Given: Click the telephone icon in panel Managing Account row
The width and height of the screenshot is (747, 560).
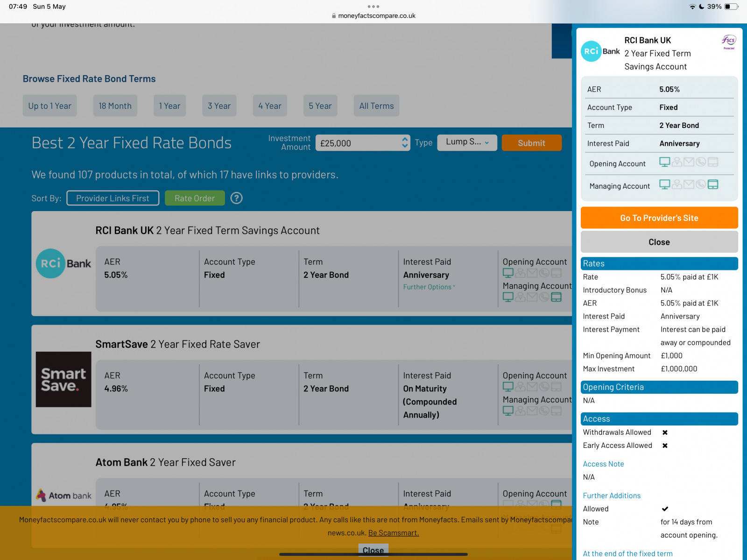Looking at the screenshot, I should pyautogui.click(x=701, y=184).
